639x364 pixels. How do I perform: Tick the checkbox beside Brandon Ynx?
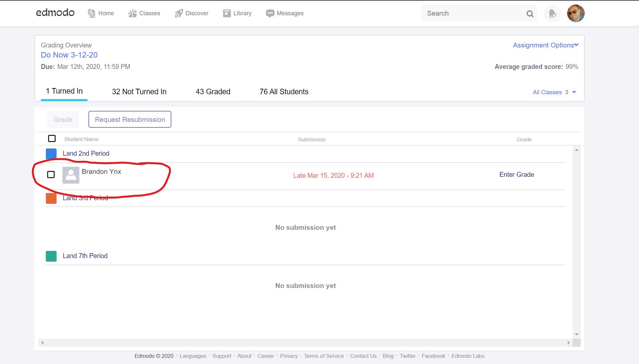pos(51,175)
